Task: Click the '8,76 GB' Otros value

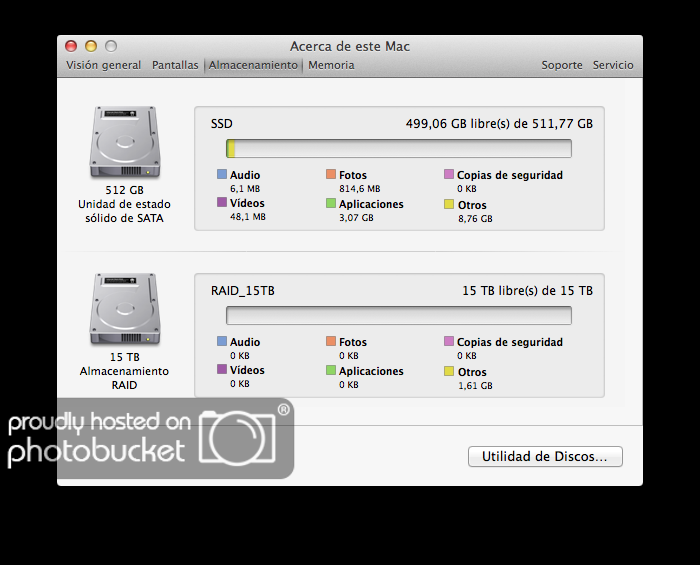Action: click(475, 219)
